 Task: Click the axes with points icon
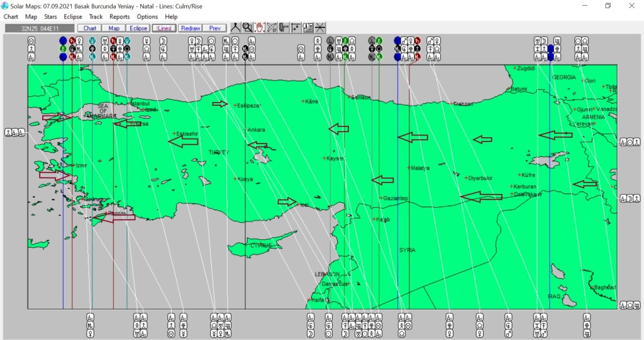296,28
